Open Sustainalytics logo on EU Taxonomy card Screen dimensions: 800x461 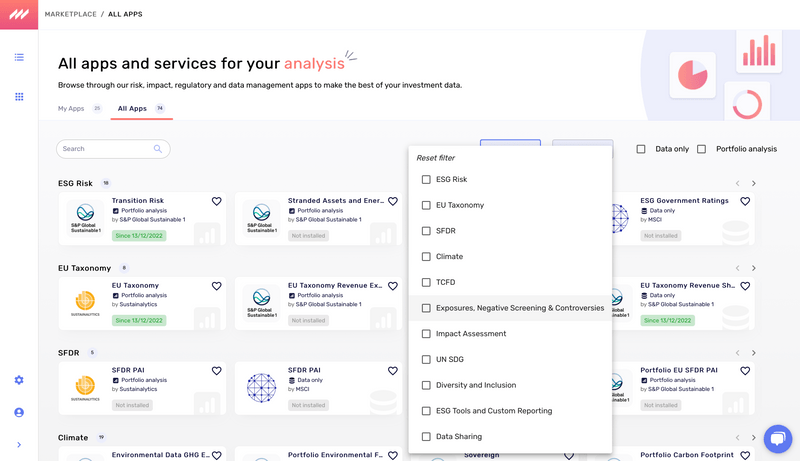pos(85,303)
